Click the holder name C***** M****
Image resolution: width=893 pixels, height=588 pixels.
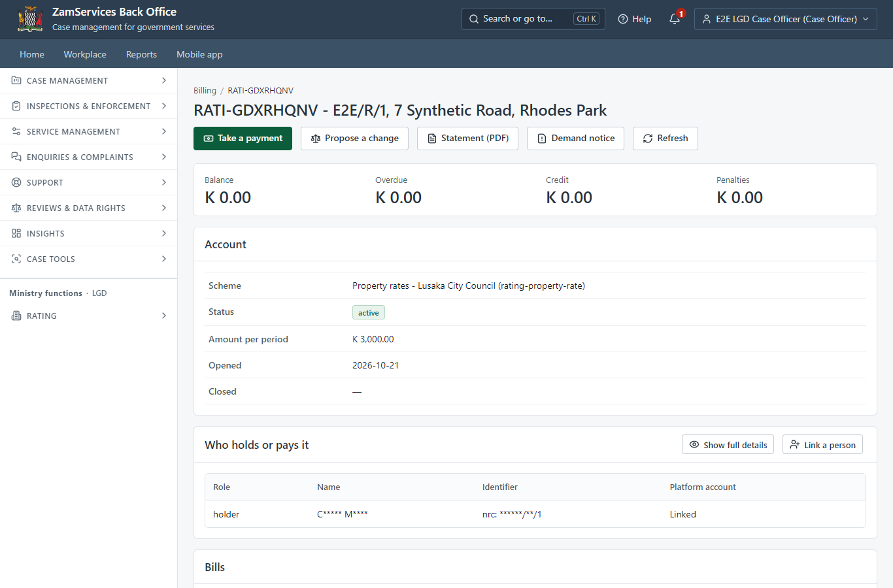pos(343,514)
